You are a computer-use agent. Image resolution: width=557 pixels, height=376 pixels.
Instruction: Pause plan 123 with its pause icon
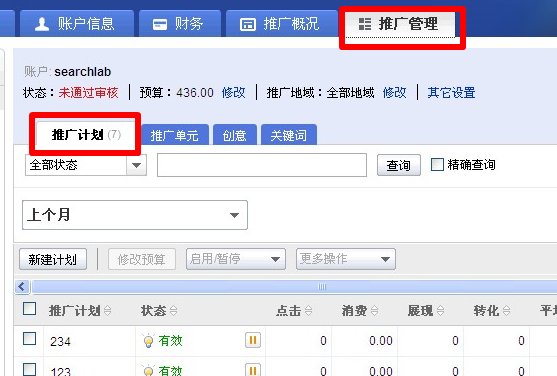point(253,370)
